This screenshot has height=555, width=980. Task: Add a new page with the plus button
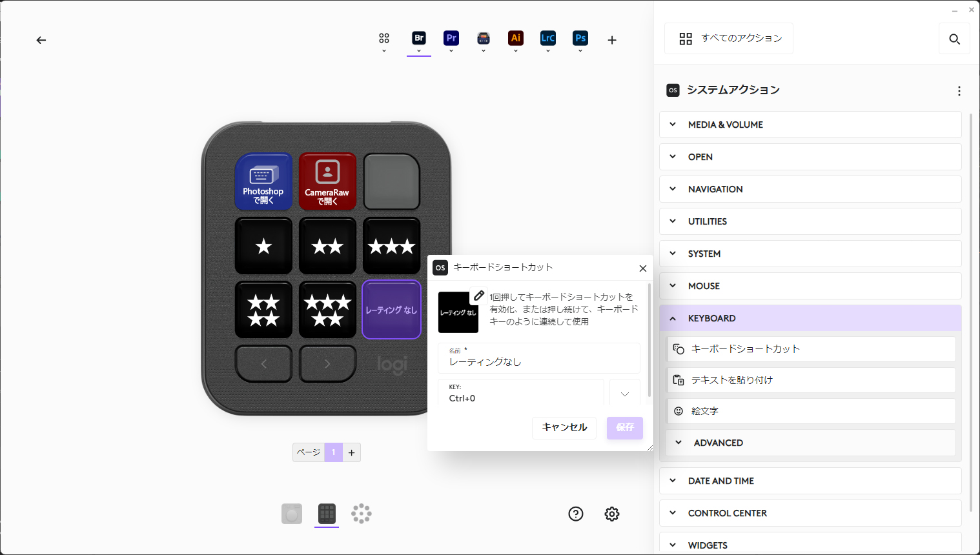pyautogui.click(x=351, y=452)
